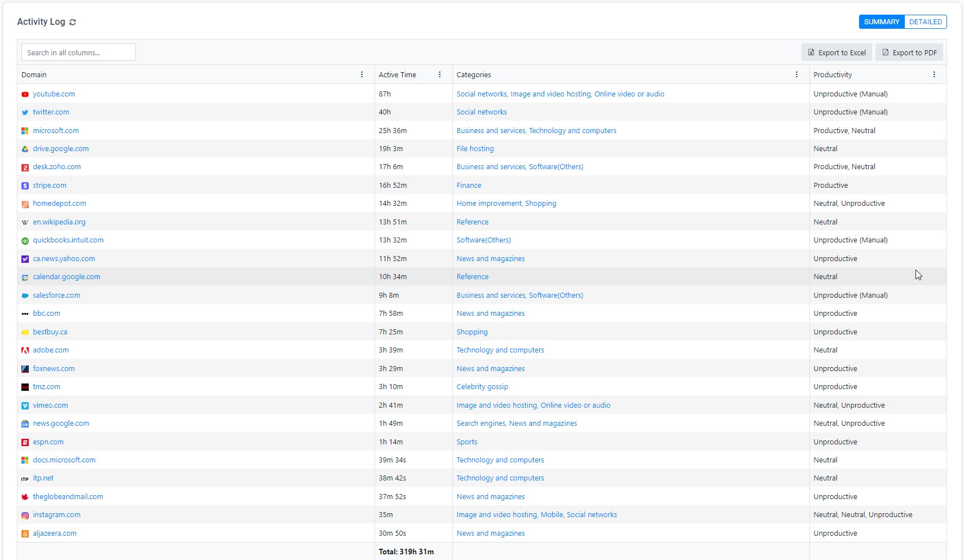Click the Home Depot favicon
This screenshot has width=964, height=560.
pyautogui.click(x=25, y=204)
